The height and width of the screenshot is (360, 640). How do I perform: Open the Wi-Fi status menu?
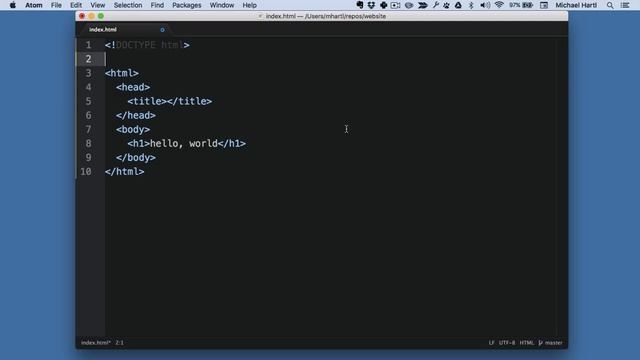[x=499, y=5]
